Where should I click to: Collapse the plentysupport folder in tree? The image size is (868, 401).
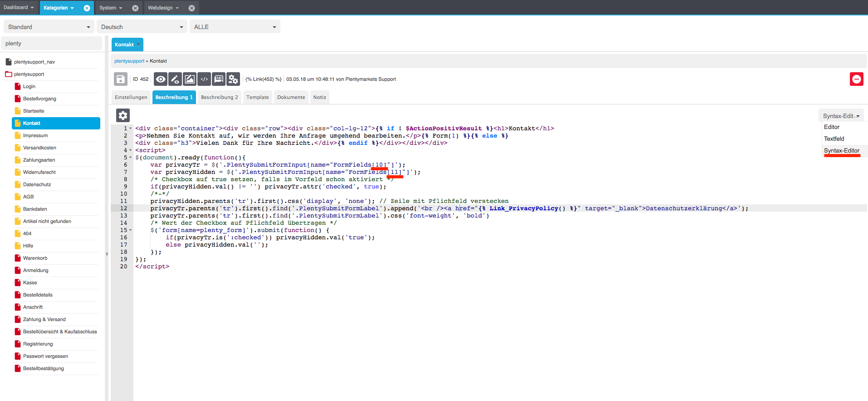[9, 74]
